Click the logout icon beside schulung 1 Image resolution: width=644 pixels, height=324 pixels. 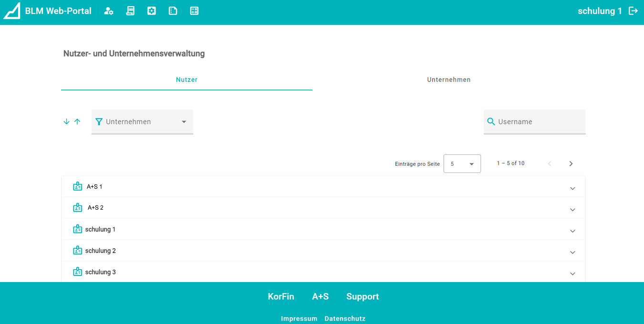[x=633, y=11]
